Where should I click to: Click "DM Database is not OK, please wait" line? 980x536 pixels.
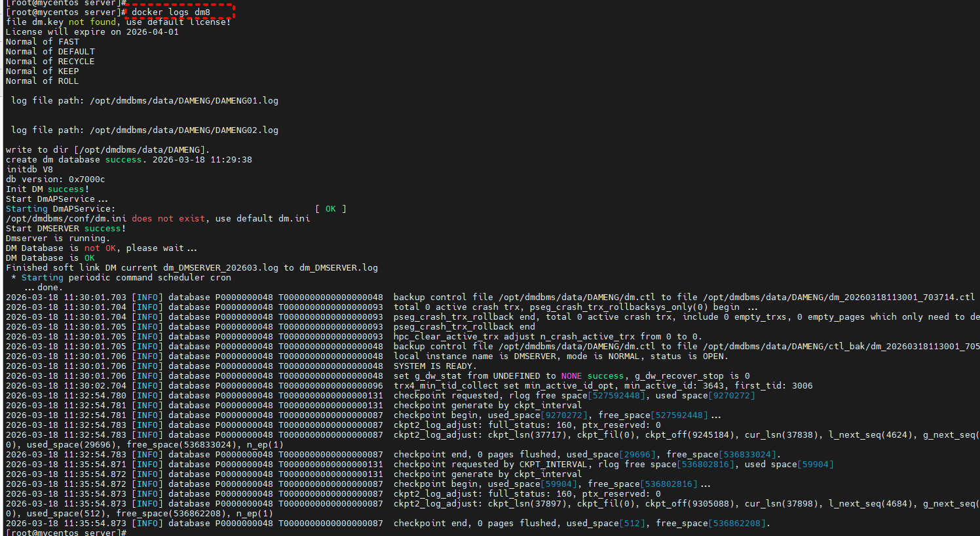[101, 248]
